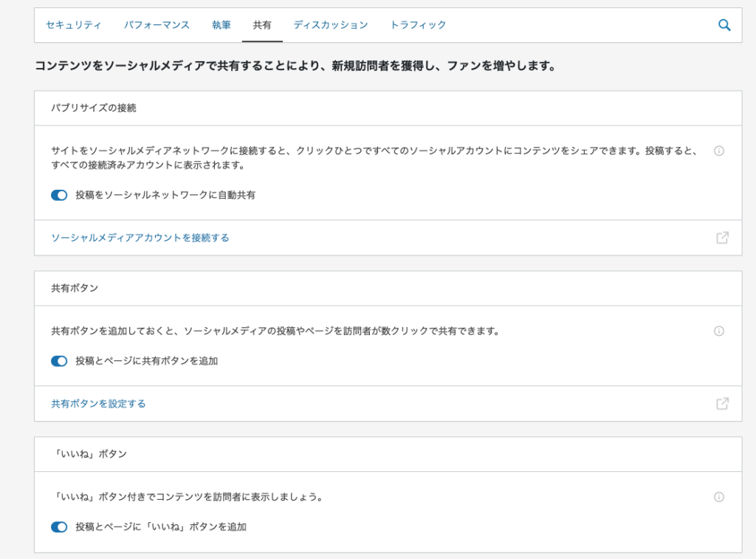The width and height of the screenshot is (756, 559).
Task: Switch to the セキュリティ tab
Action: click(74, 25)
